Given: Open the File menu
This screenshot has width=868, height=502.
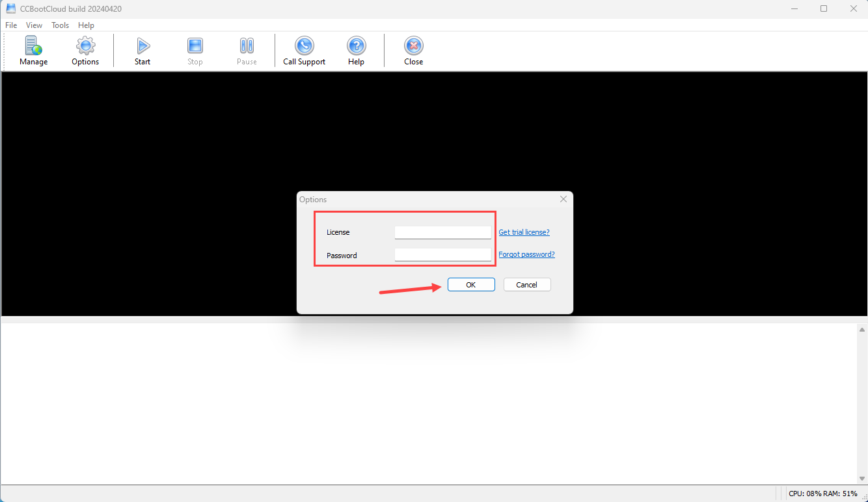Looking at the screenshot, I should click(x=11, y=25).
